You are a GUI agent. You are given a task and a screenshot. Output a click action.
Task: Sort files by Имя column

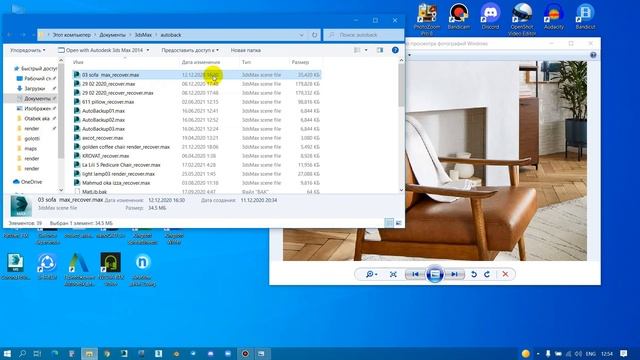pos(78,62)
